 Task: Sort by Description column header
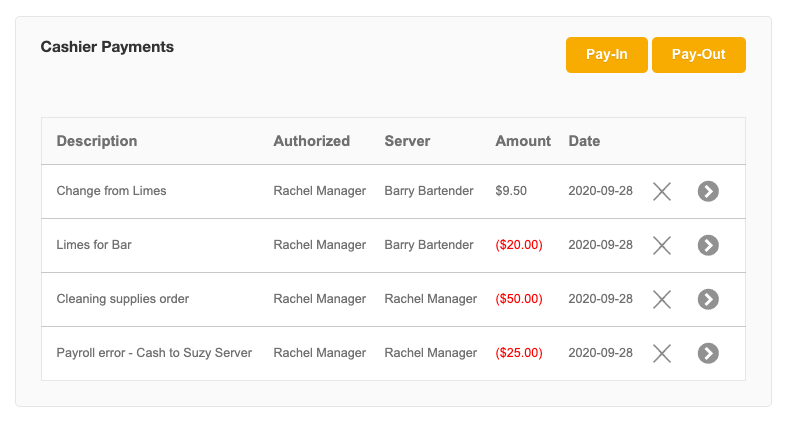coord(97,141)
